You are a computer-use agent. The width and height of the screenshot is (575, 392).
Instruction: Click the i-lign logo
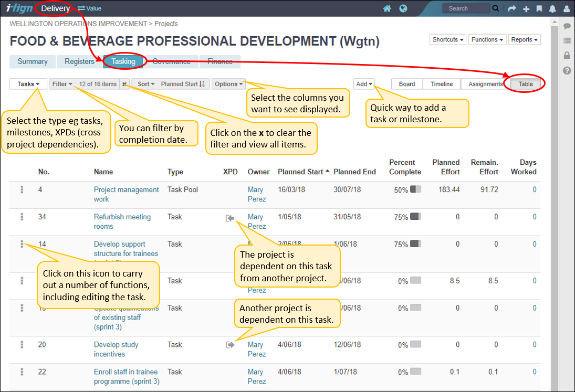pos(19,8)
